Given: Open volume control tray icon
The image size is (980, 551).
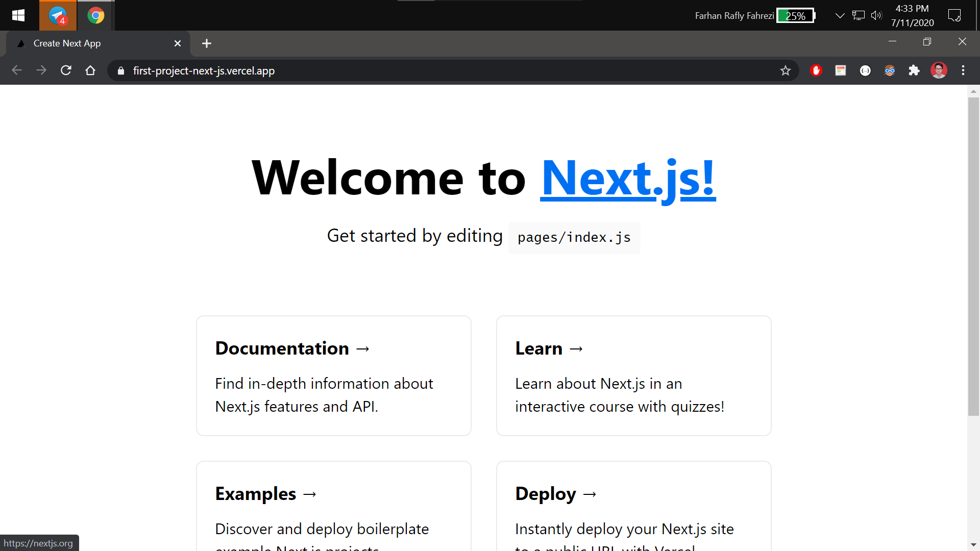Looking at the screenshot, I should (876, 15).
